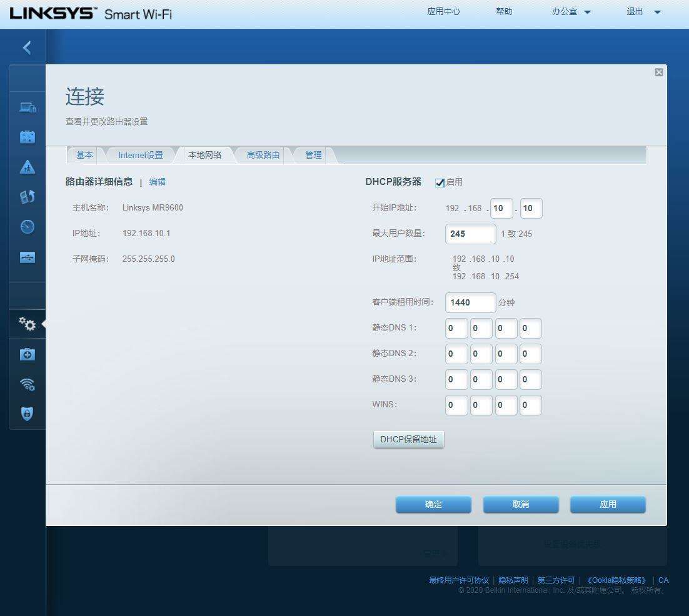Click last octet of 静态DNS 1
This screenshot has width=689, height=616.
point(530,329)
